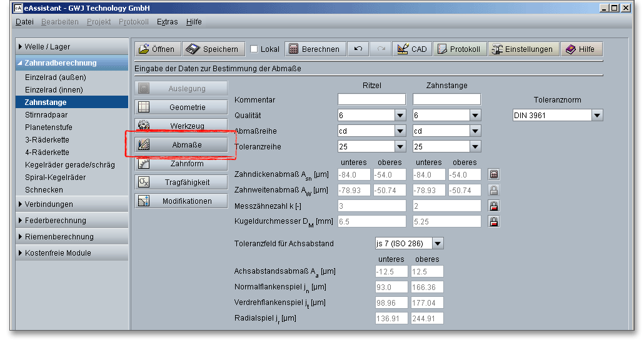This screenshot has height=340, width=644.
Task: Click the Öffnen toolbar button
Action: pos(156,49)
